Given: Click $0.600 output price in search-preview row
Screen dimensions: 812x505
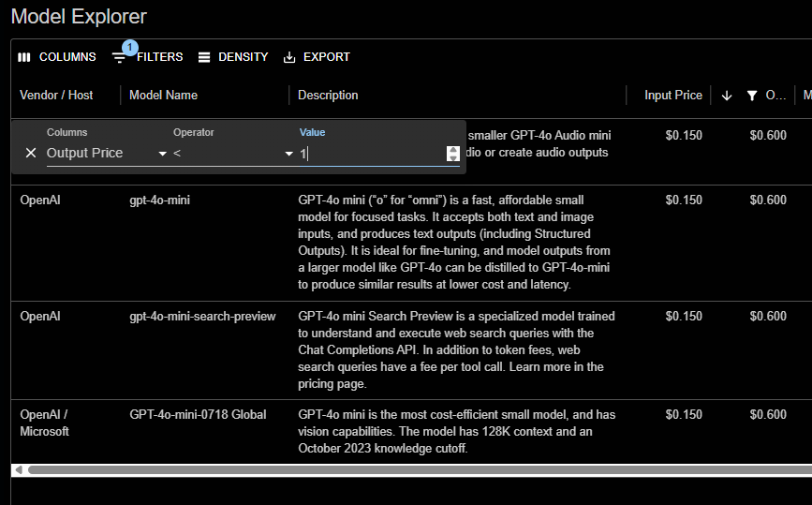Looking at the screenshot, I should (x=768, y=316).
